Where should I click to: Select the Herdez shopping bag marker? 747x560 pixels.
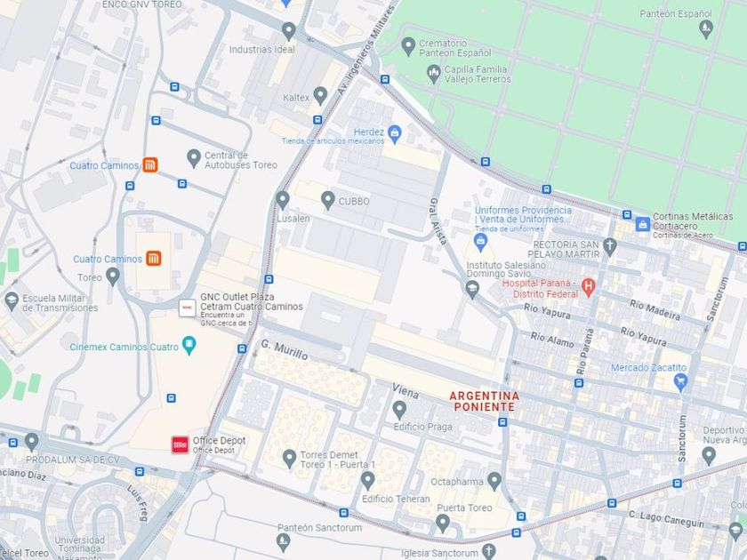(395, 134)
